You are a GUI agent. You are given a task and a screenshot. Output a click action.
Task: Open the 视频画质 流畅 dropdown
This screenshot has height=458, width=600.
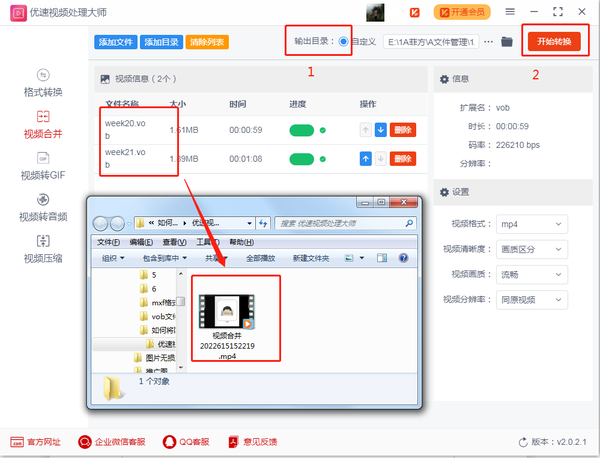[532, 275]
